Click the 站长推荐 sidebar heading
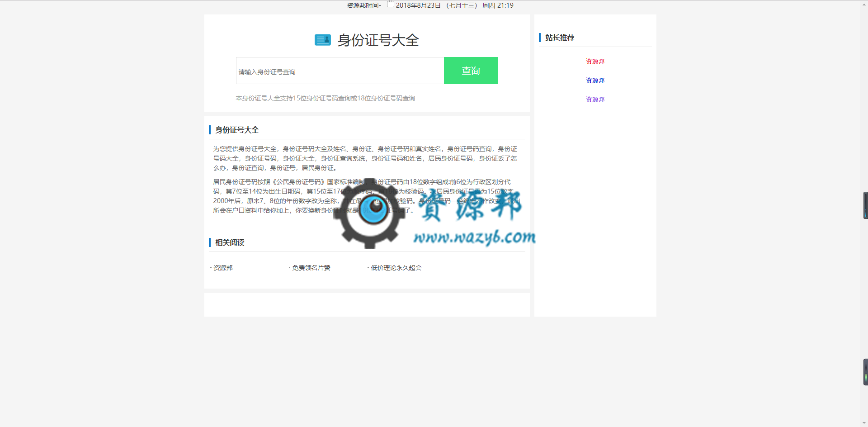The image size is (868, 427). click(x=560, y=38)
